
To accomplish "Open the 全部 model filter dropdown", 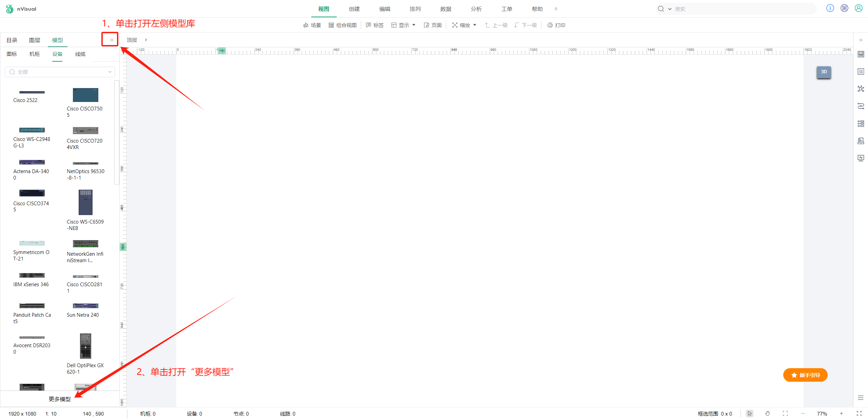I will pyautogui.click(x=60, y=72).
